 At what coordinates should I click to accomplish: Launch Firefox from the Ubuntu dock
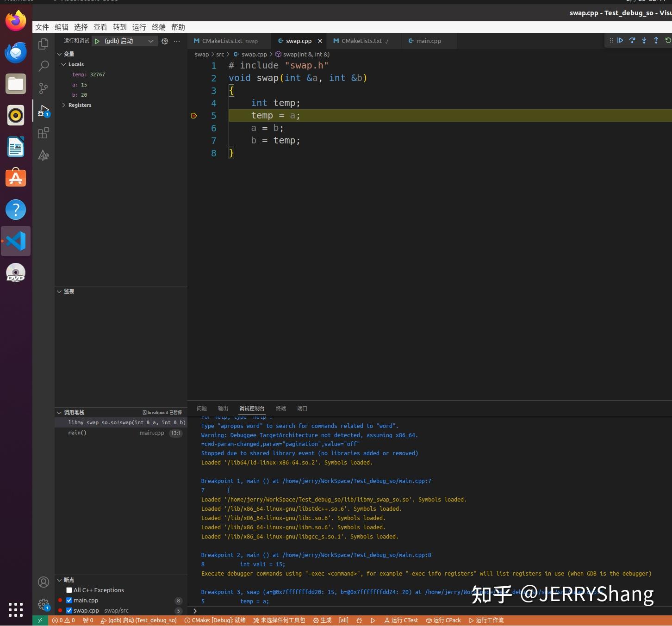tap(15, 20)
